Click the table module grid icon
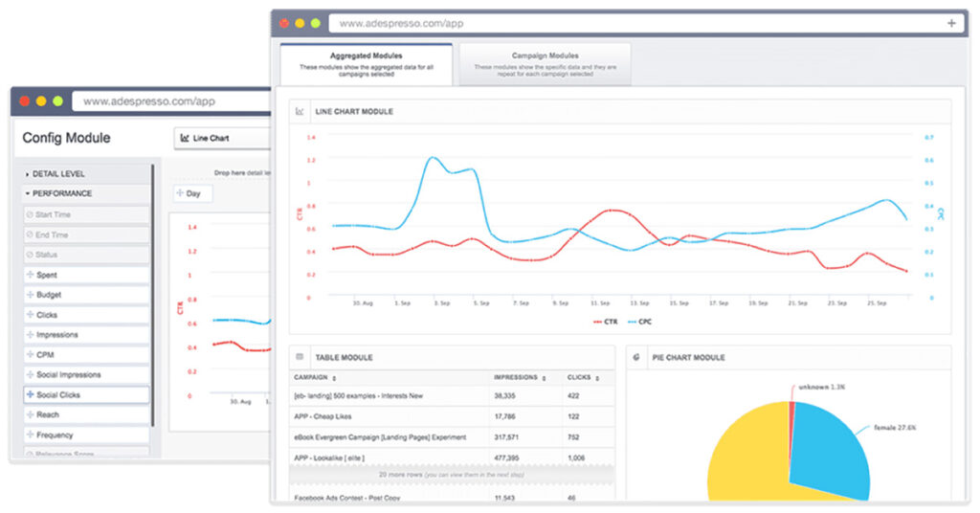The width and height of the screenshot is (980, 513). pos(300,357)
